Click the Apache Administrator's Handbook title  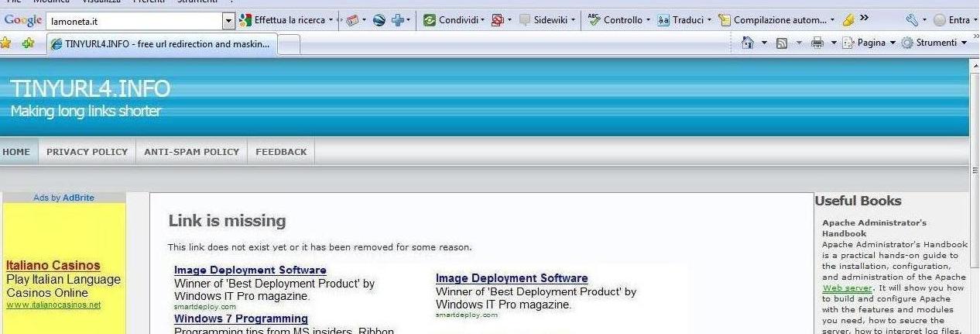[x=874, y=228]
